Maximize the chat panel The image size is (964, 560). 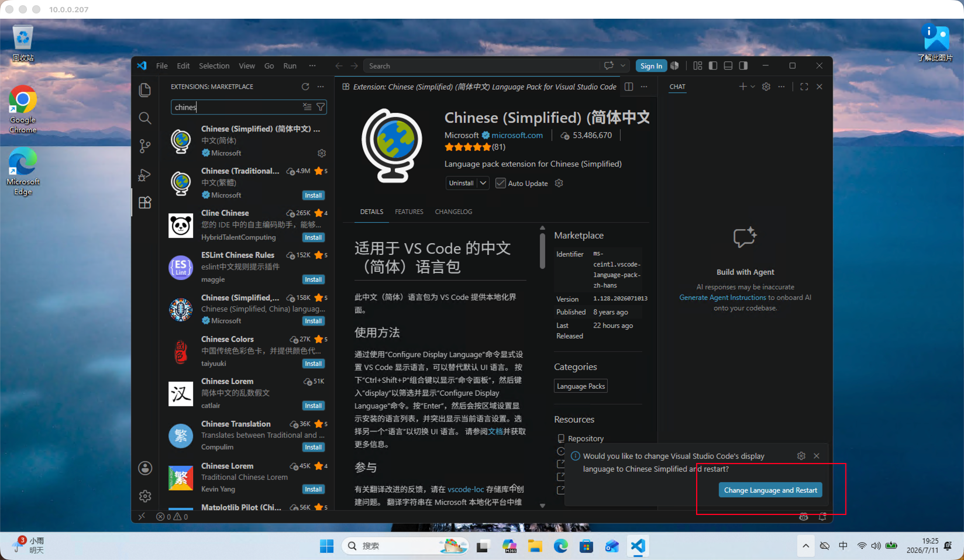804,87
